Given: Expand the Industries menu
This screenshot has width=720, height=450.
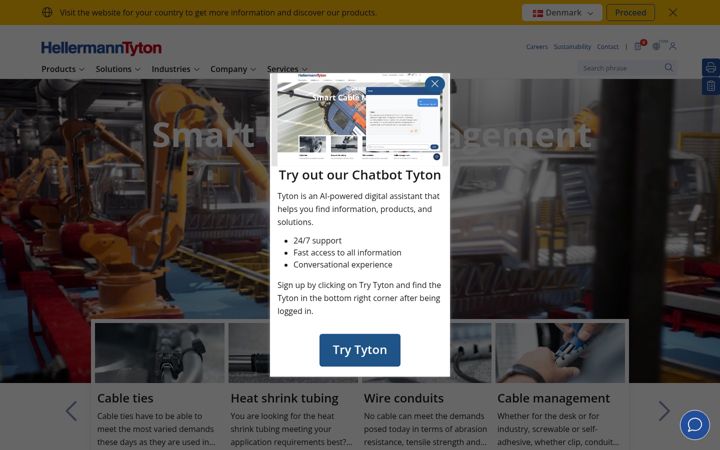Looking at the screenshot, I should pyautogui.click(x=175, y=69).
